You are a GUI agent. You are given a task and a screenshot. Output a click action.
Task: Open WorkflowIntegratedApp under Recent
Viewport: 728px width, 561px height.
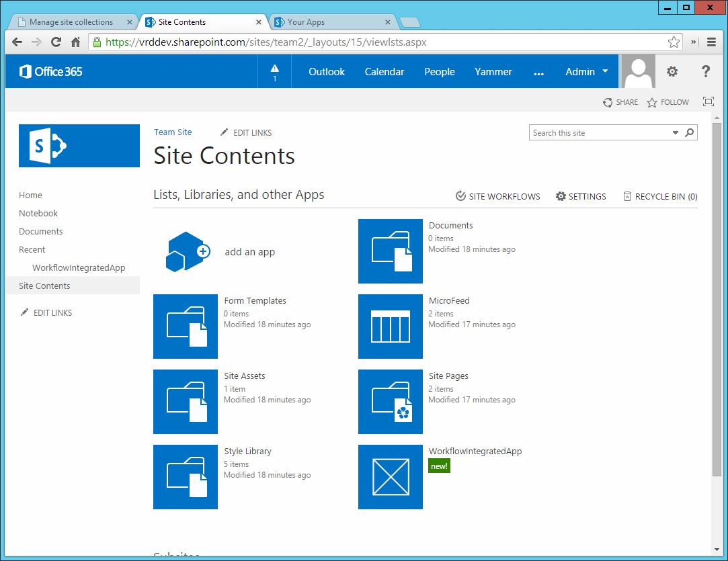click(x=79, y=268)
